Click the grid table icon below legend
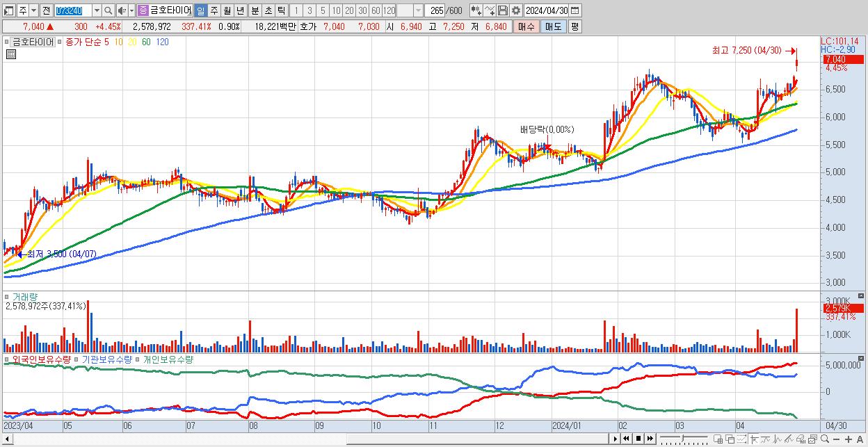868x447 pixels. 10,54
